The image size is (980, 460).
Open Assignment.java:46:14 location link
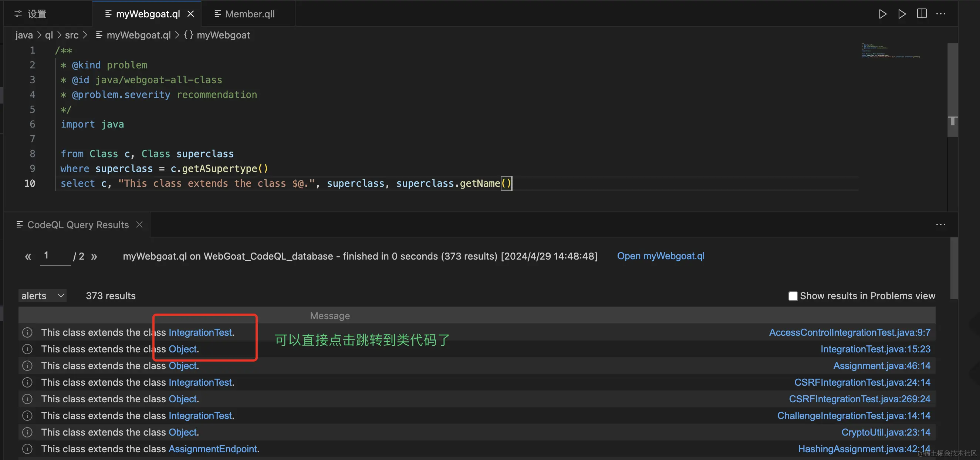[x=882, y=366]
